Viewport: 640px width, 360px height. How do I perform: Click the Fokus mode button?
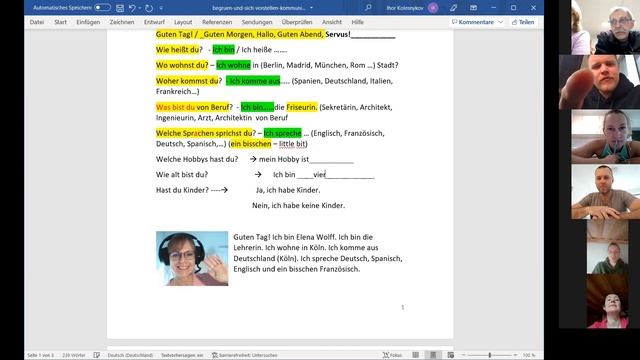pos(392,355)
